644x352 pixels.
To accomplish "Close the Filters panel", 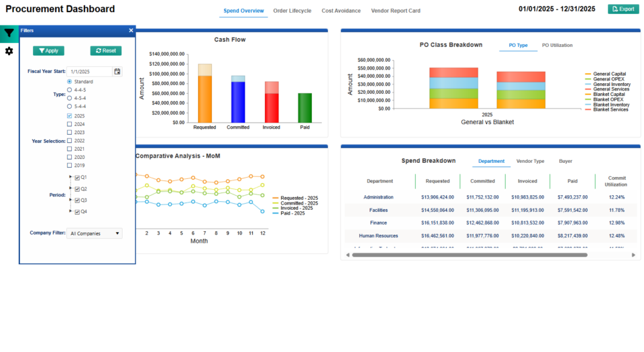I will 131,31.
